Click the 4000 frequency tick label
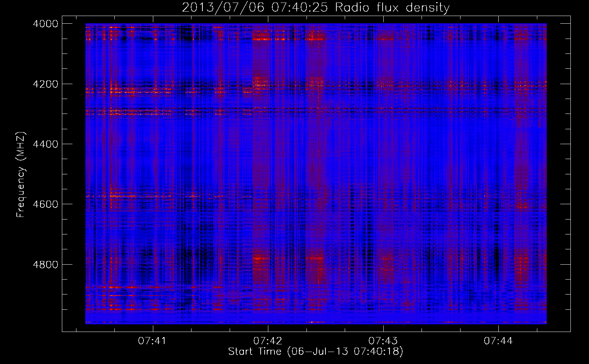Image resolution: width=589 pixels, height=364 pixels. click(x=46, y=24)
